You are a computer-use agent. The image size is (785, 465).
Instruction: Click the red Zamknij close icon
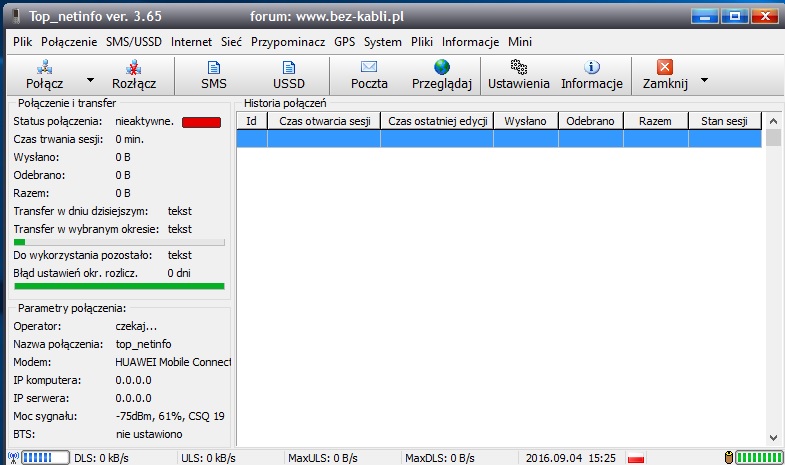[x=665, y=67]
